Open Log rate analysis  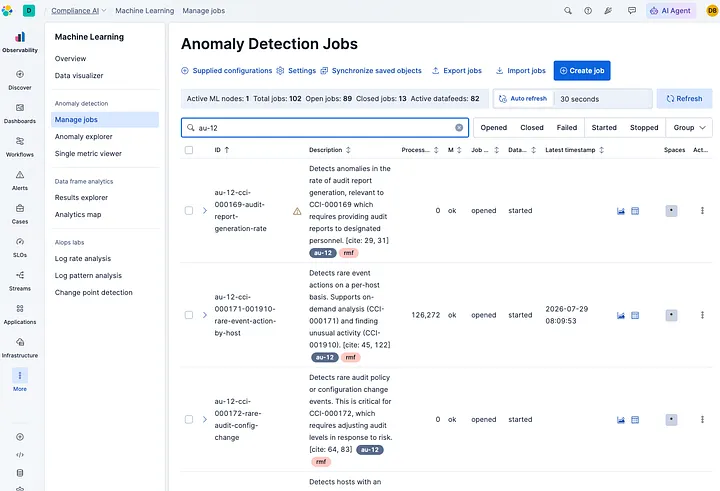(83, 259)
